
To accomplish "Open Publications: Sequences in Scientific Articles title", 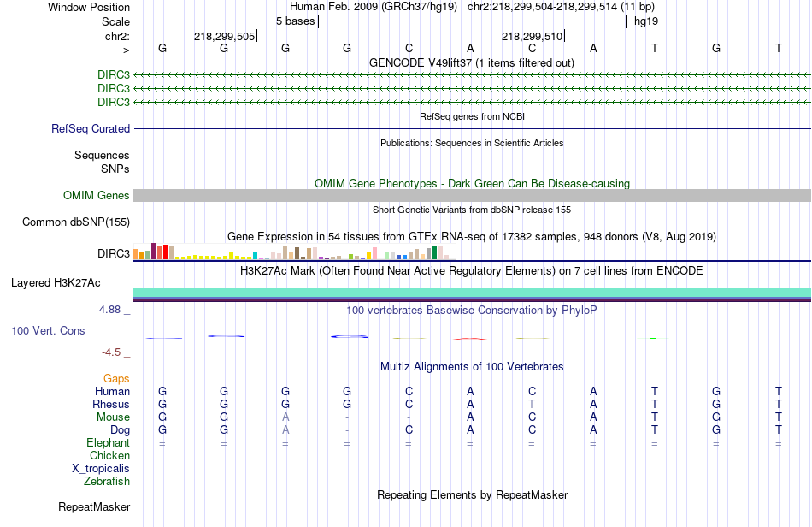I will pos(472,143).
